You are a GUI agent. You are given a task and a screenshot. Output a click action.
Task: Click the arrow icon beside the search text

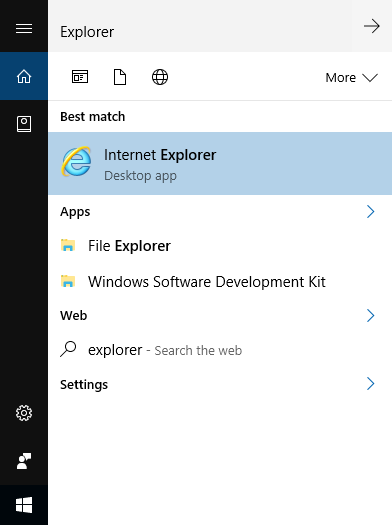pos(372,26)
